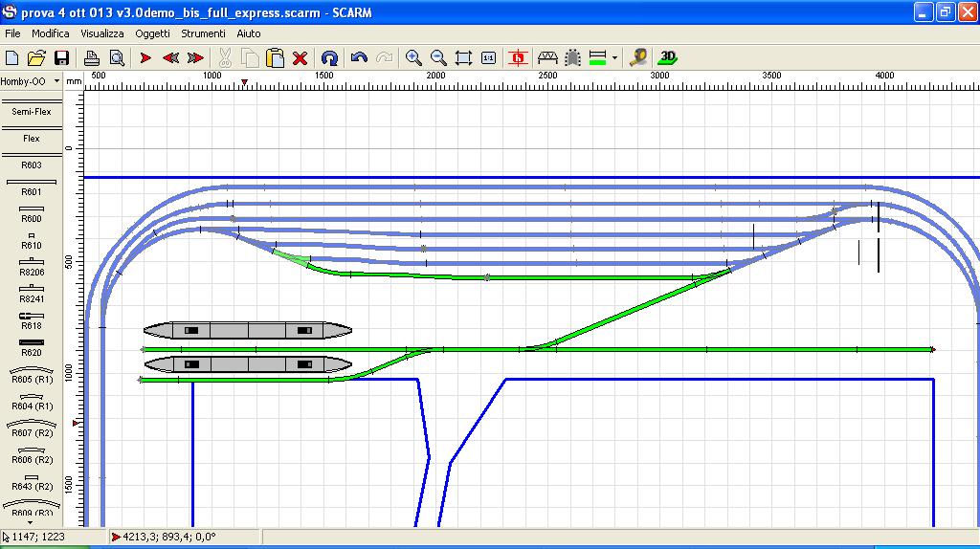The image size is (980, 549).
Task: Open the Oggetti menu
Action: pos(152,33)
